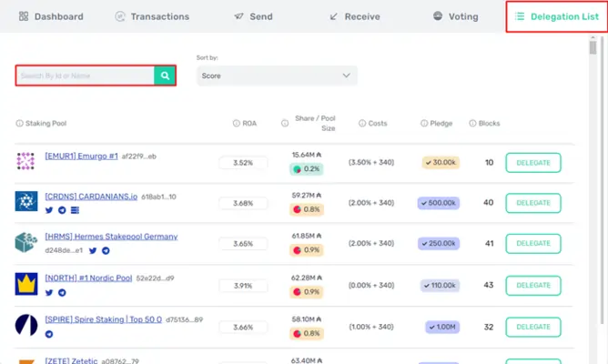608x364 pixels.
Task: Click the 110.00k pledge badge
Action: coord(441,286)
